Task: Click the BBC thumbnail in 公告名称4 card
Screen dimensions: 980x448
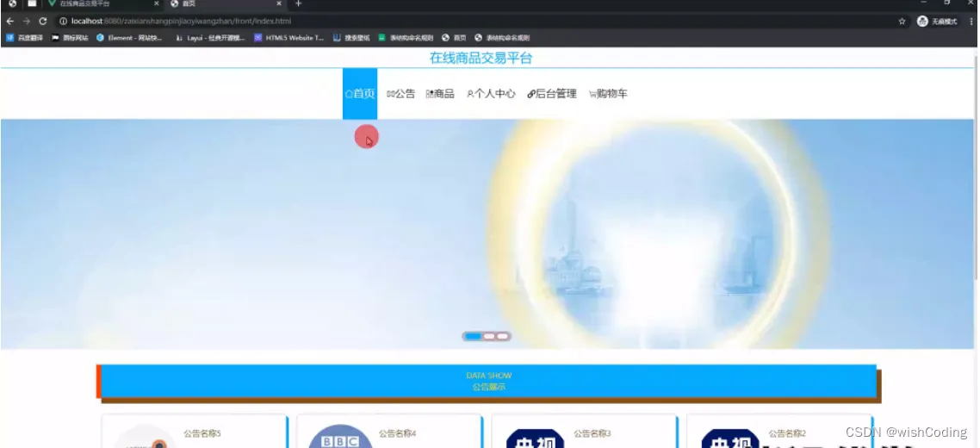Action: [x=340, y=437]
